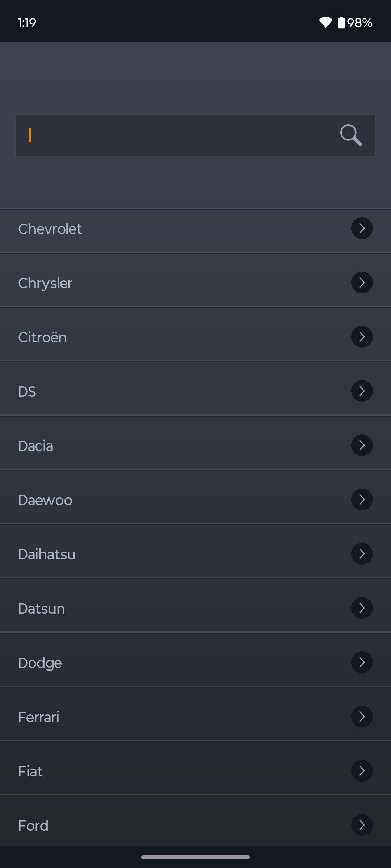Image resolution: width=391 pixels, height=868 pixels.
Task: Expand Datsun with its chevron
Action: 362,608
